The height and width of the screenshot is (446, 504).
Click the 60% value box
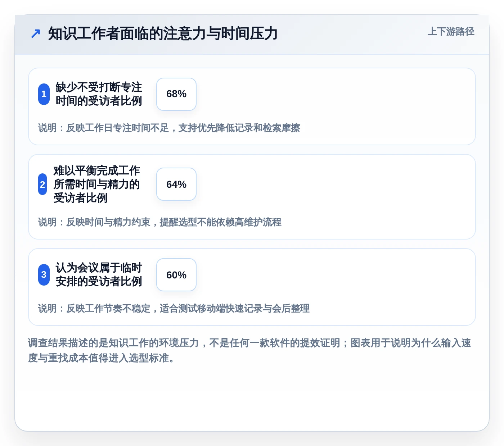(176, 275)
